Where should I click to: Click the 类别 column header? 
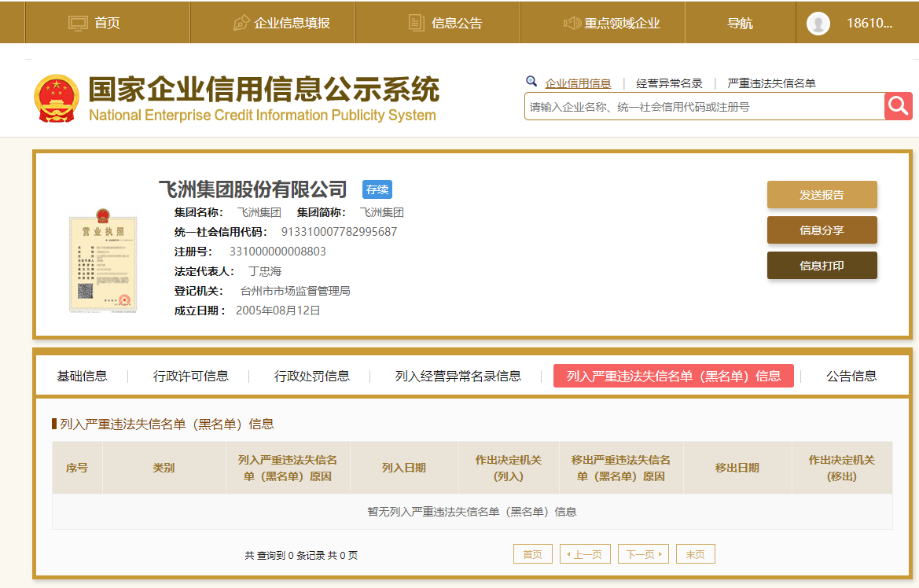(x=164, y=468)
